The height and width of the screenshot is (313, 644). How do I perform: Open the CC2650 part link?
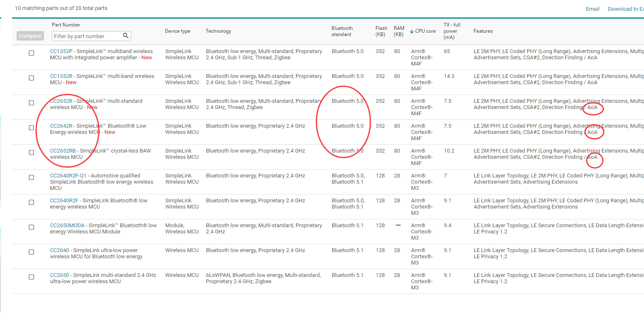point(59,275)
